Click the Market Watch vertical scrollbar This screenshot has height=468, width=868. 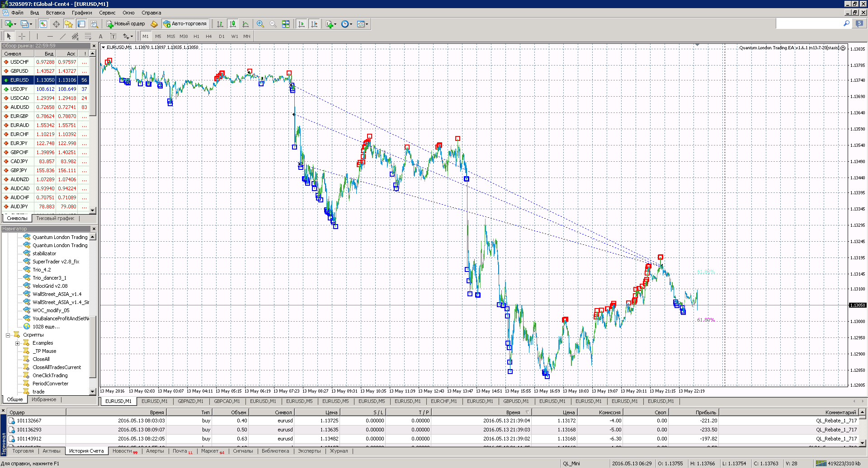tap(93, 132)
